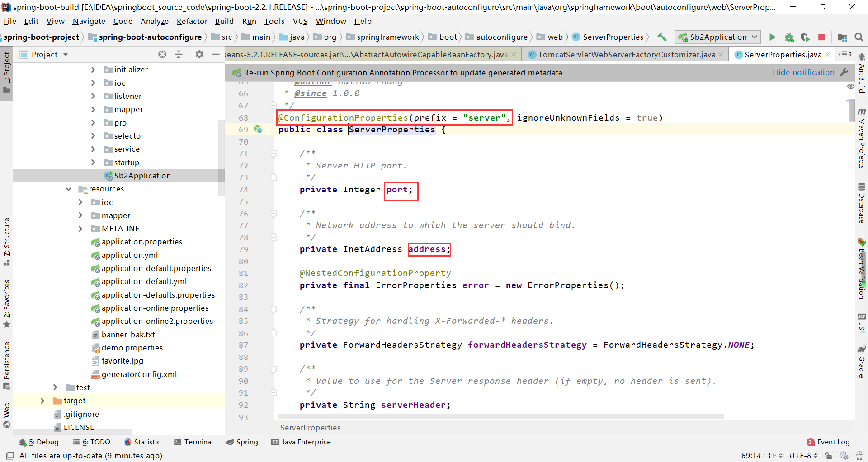868x462 pixels.
Task: Open the JSF tool window
Action: click(x=862, y=323)
